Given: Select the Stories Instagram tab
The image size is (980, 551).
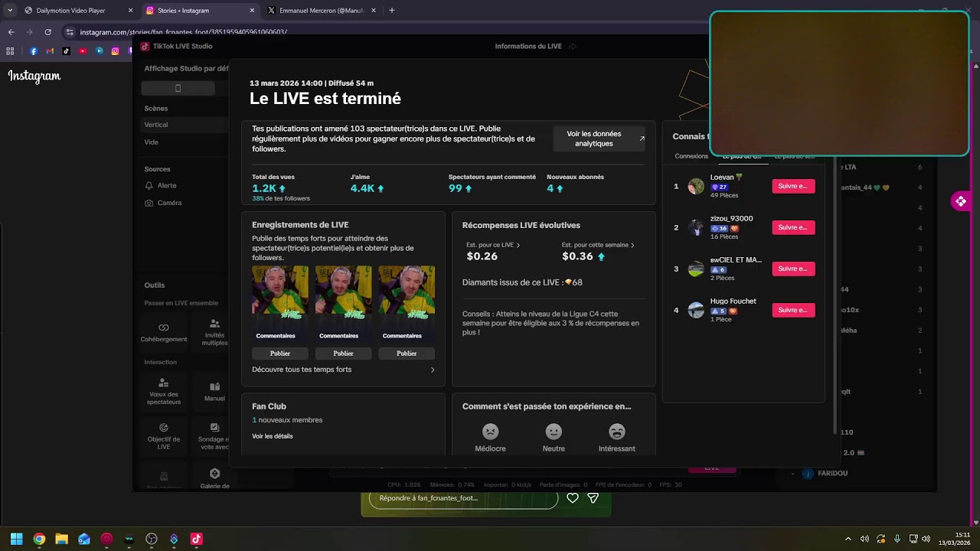Looking at the screenshot, I should (x=199, y=11).
